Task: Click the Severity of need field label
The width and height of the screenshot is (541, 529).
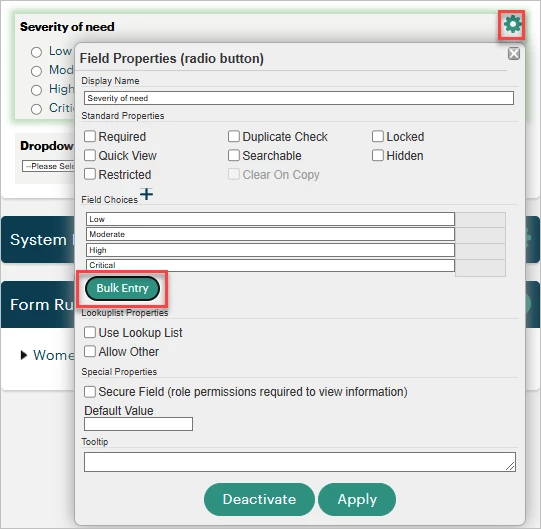Action: click(67, 27)
